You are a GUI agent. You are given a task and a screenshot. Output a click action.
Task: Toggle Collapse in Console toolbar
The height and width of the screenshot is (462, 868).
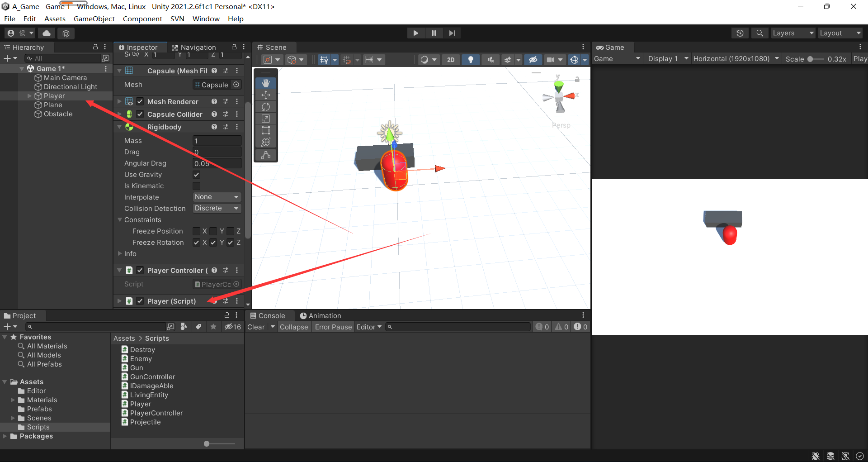coord(294,327)
